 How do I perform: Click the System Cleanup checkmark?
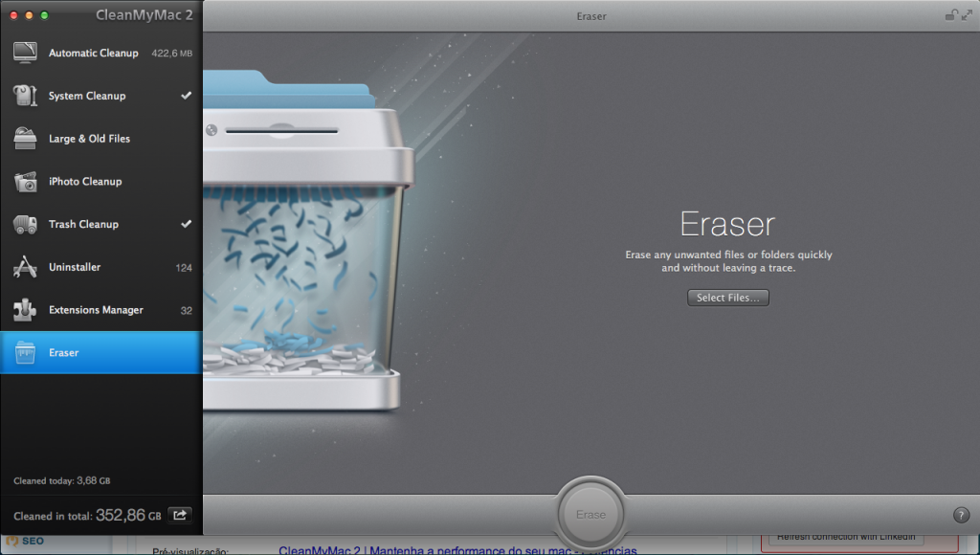pyautogui.click(x=187, y=96)
